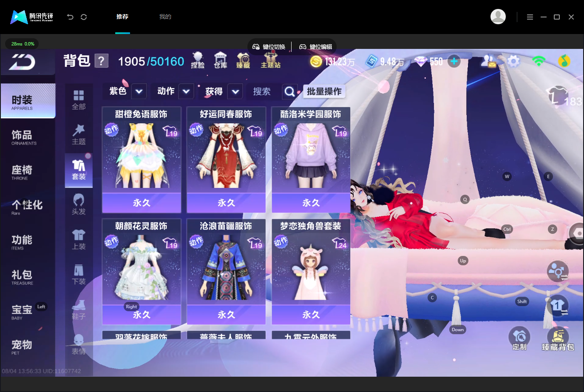
Task: Click the purple diamond currency icon
Action: pos(421,62)
